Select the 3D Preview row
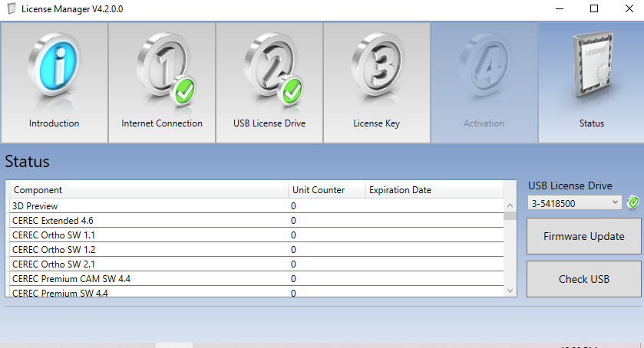644x348 pixels. click(256, 205)
